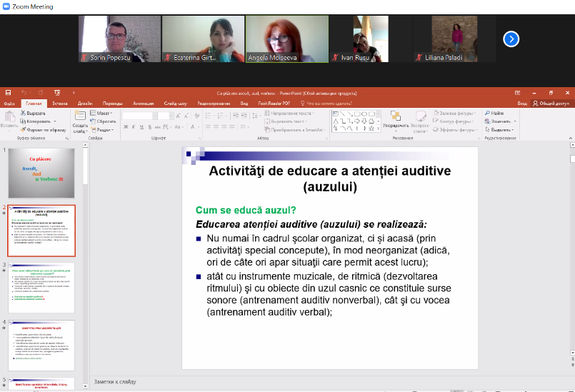Click the Save icon in quick access toolbar
This screenshot has width=575, height=392.
[x=8, y=93]
